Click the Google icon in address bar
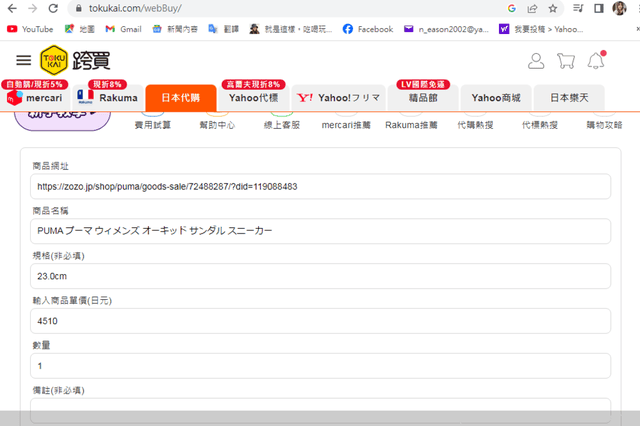 point(511,8)
